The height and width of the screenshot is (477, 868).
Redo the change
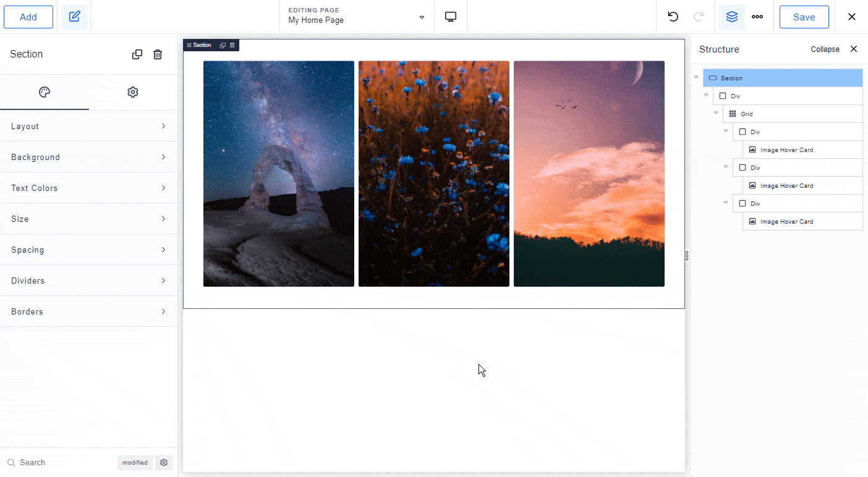tap(699, 17)
